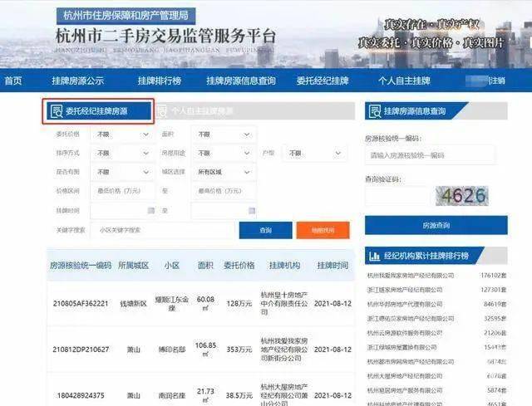
Task: Open the 户型 dropdown
Action: pyautogui.click(x=314, y=153)
